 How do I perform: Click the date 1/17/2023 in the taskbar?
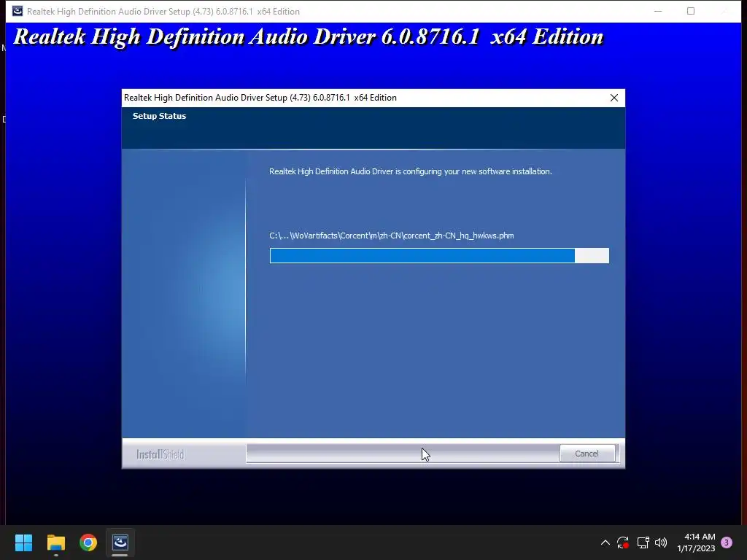696,548
